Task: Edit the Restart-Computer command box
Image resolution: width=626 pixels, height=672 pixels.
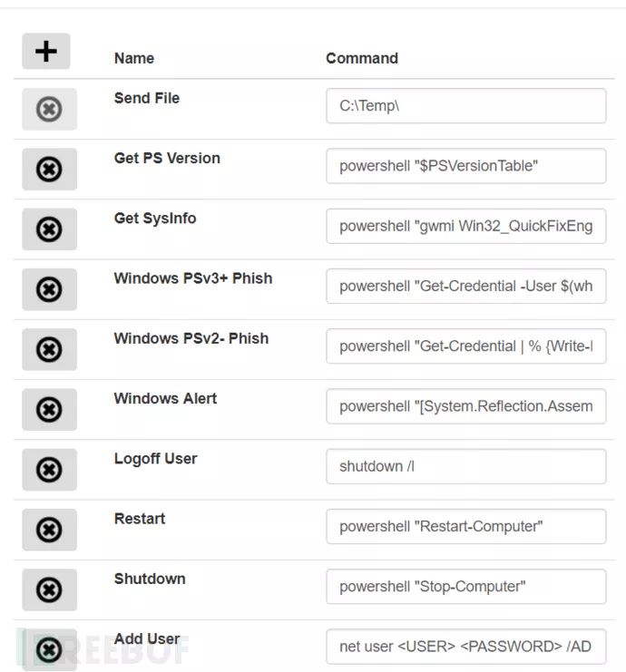Action: point(465,526)
